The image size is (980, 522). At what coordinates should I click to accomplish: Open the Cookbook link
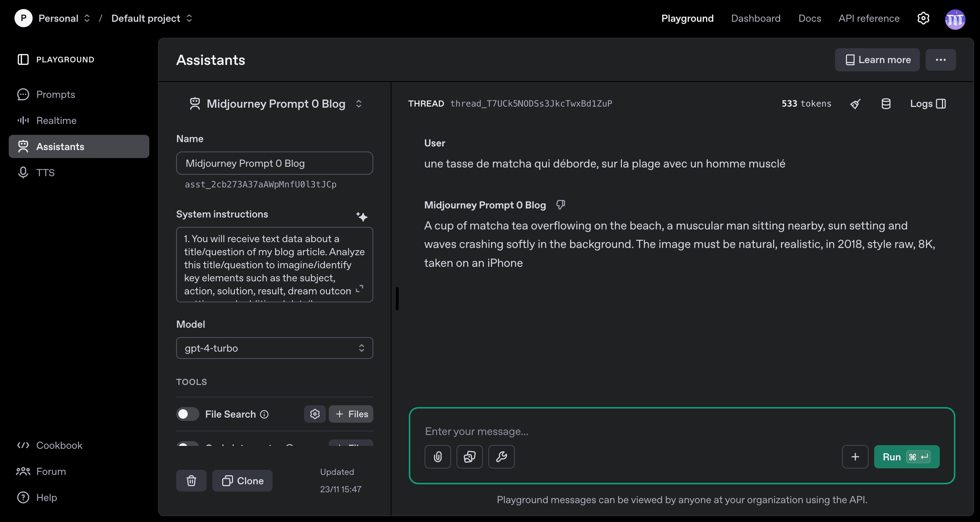[x=50, y=445]
